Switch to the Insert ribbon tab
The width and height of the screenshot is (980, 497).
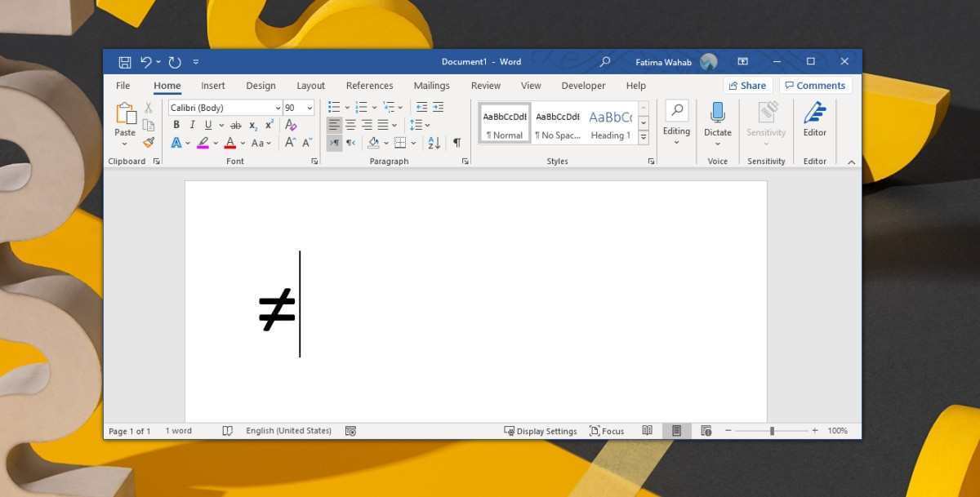coord(213,86)
